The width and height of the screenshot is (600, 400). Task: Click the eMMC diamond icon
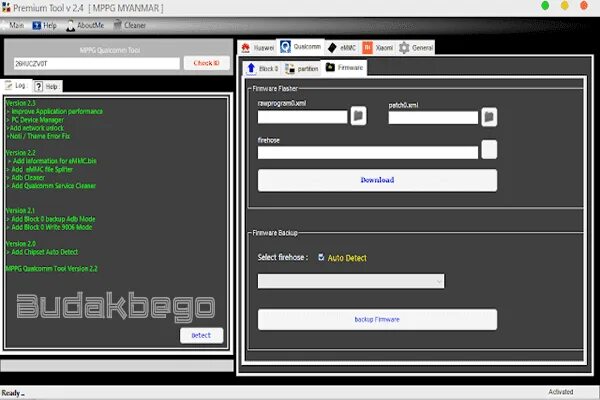pos(332,47)
